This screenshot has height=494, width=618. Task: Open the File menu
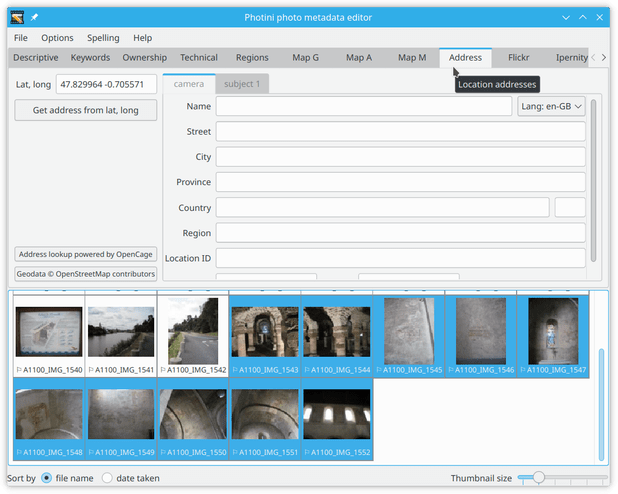click(20, 38)
